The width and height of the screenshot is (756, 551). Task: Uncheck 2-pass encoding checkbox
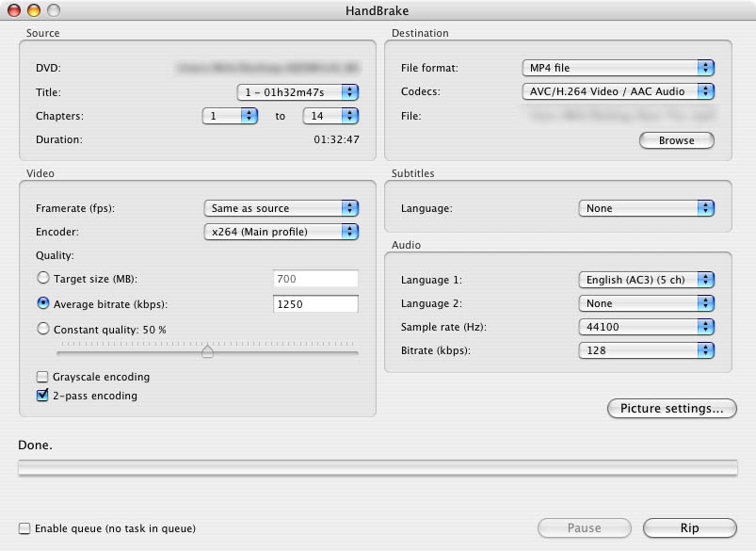pyautogui.click(x=42, y=396)
